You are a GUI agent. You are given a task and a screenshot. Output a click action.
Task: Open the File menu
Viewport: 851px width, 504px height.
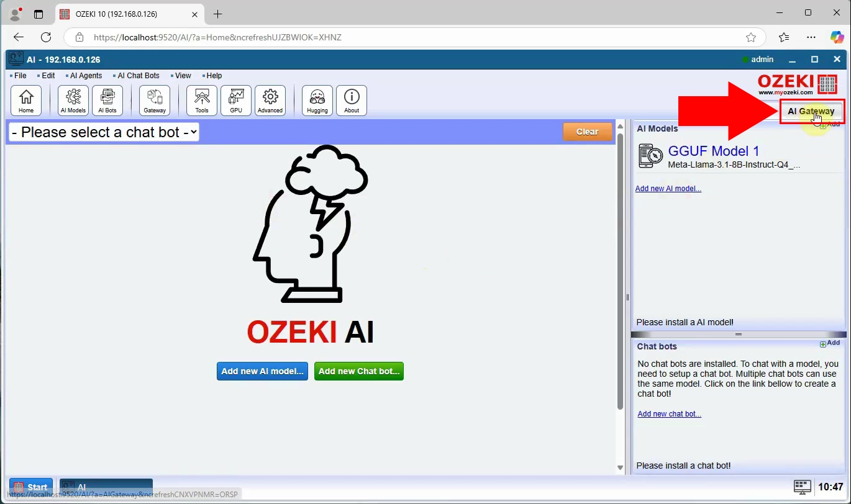pos(19,76)
